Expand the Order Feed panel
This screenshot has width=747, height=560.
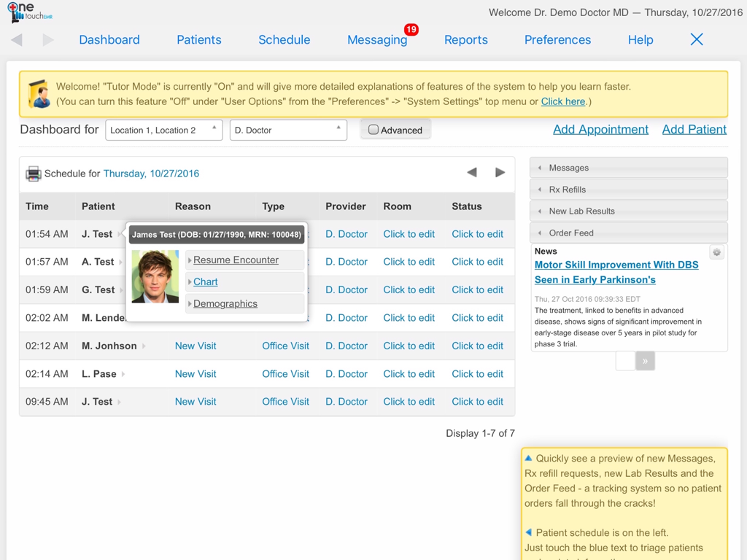[628, 233]
